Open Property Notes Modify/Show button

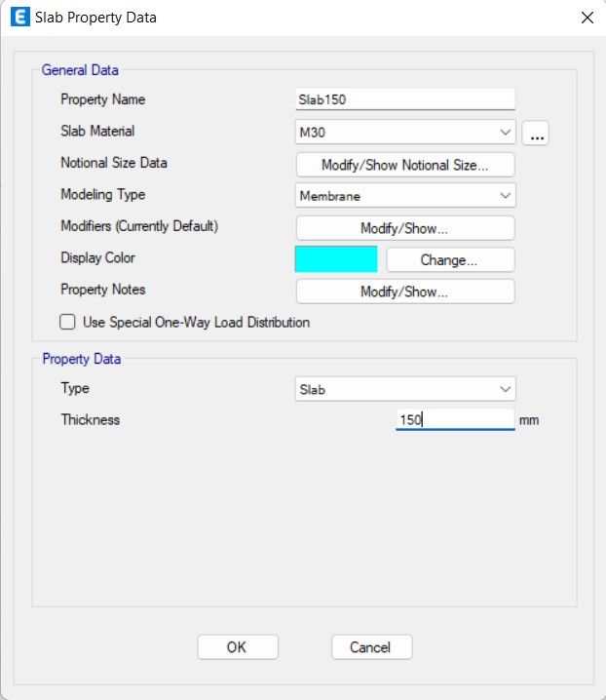click(x=405, y=292)
